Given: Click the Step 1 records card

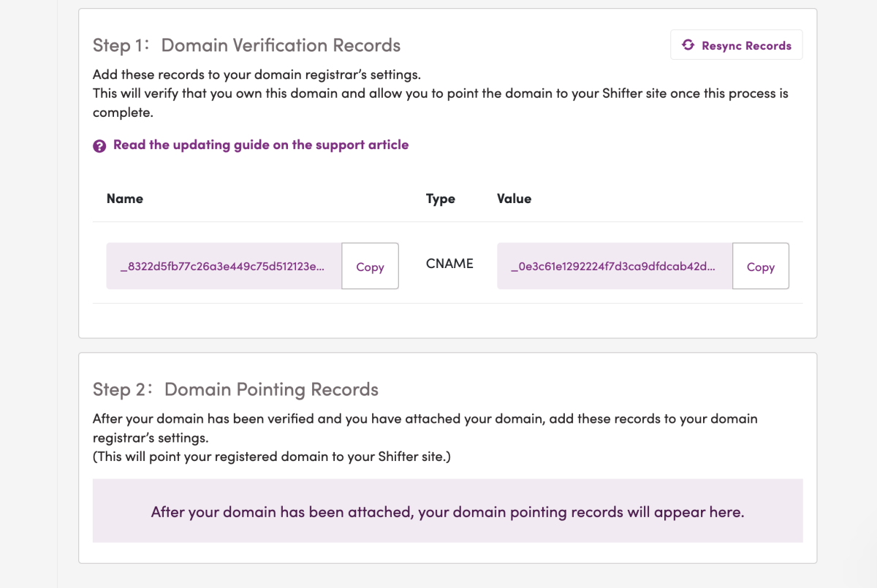Looking at the screenshot, I should (447, 173).
